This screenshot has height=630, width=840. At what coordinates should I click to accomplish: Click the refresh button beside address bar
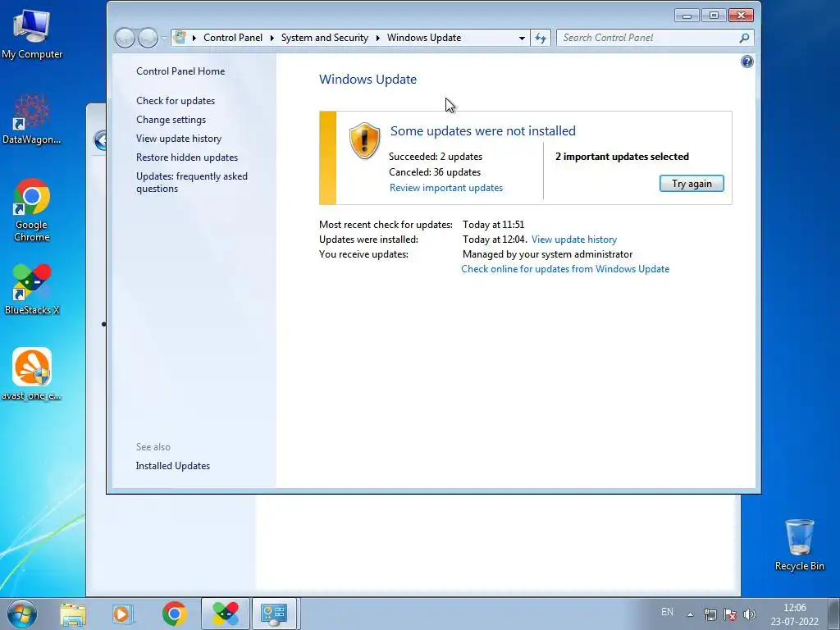(541, 38)
